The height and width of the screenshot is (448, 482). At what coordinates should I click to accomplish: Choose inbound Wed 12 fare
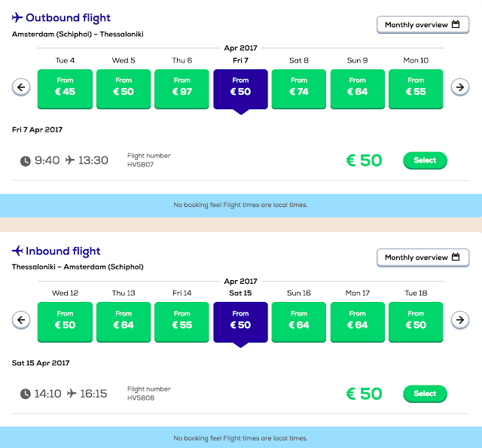(65, 322)
